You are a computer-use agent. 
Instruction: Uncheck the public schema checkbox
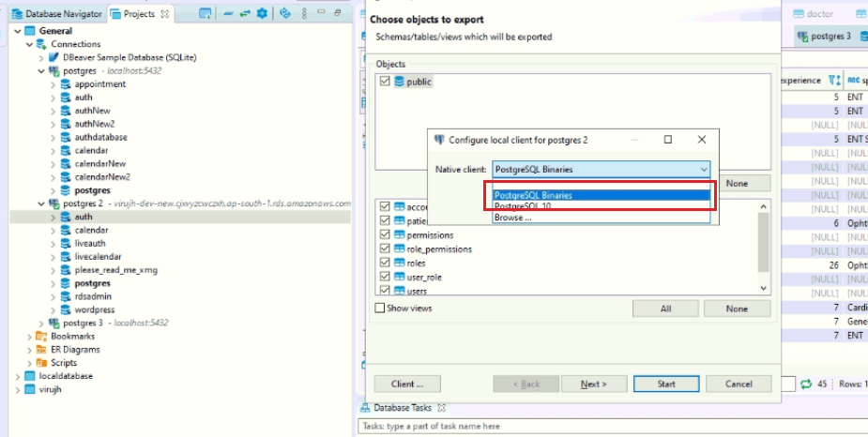pos(386,82)
